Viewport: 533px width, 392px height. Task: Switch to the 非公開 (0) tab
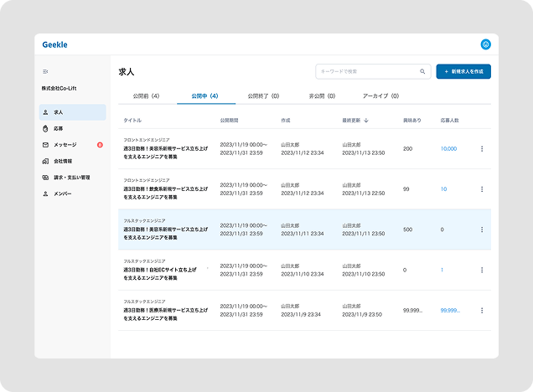coord(322,96)
